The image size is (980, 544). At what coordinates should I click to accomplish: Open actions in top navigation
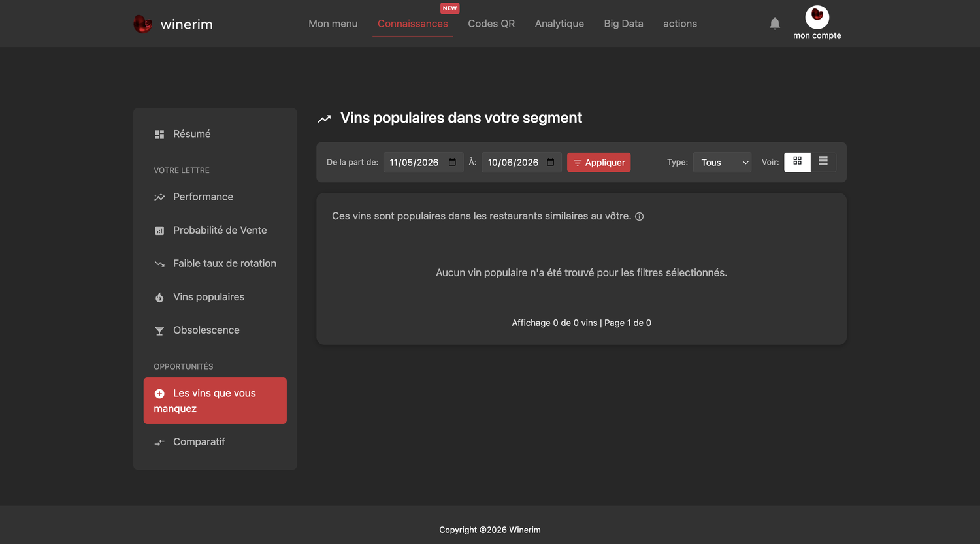pos(680,24)
